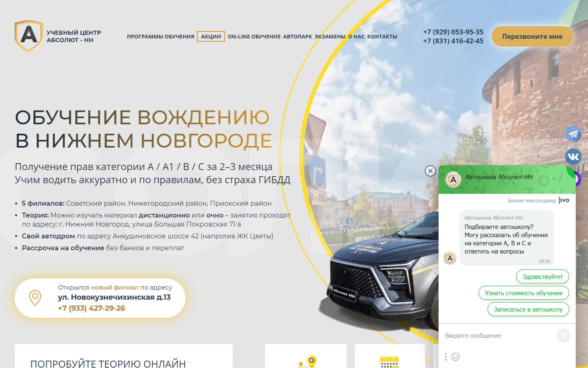
Task: Click the Учебный центр Абсолют-НН title text
Action: (x=73, y=36)
